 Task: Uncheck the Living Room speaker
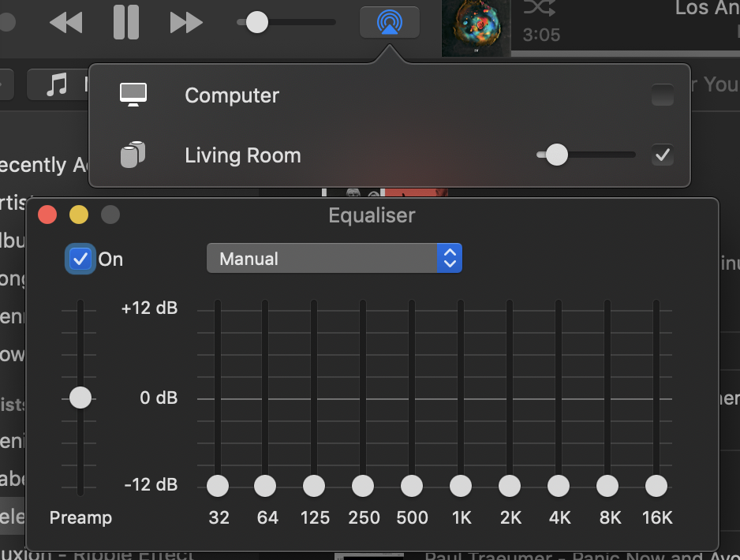point(663,155)
